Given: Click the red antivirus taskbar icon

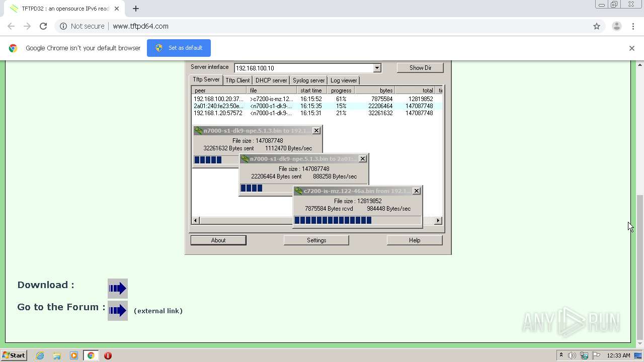Looking at the screenshot, I should pos(108,355).
